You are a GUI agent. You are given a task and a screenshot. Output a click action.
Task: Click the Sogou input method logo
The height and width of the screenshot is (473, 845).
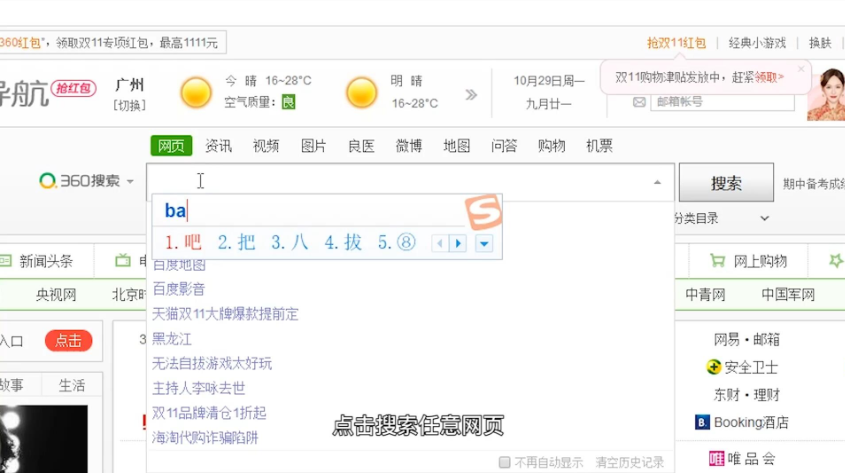pyautogui.click(x=482, y=212)
